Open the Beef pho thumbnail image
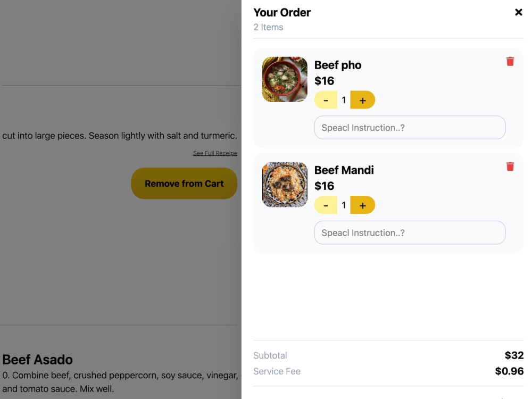Screen dimensions: 532x399 click(285, 79)
